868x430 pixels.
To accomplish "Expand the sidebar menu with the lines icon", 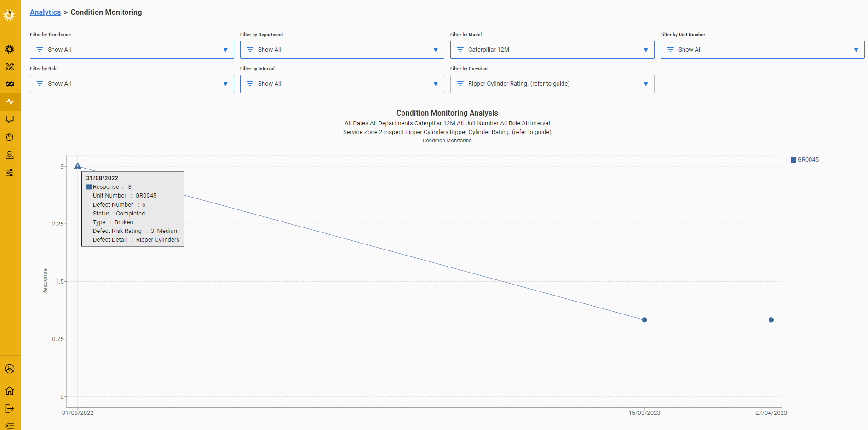I will 10,425.
